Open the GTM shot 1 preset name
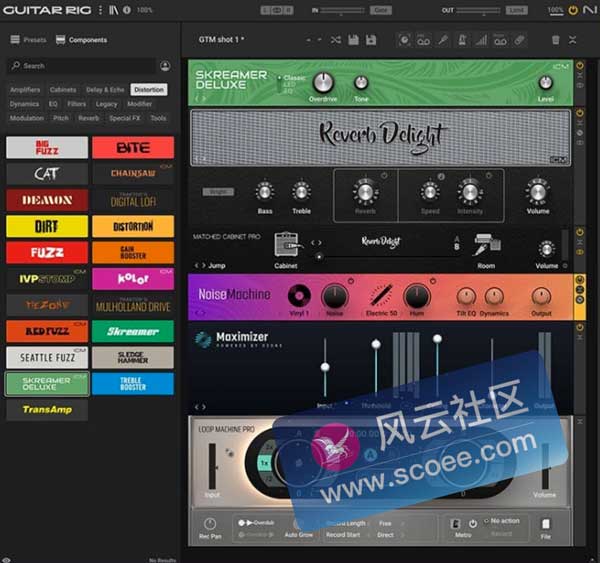 pyautogui.click(x=221, y=39)
